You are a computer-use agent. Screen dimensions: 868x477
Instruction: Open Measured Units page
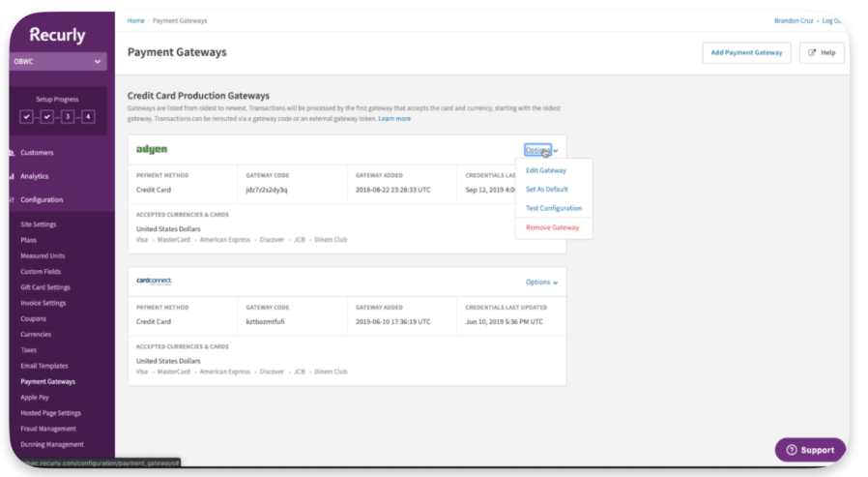tap(43, 256)
